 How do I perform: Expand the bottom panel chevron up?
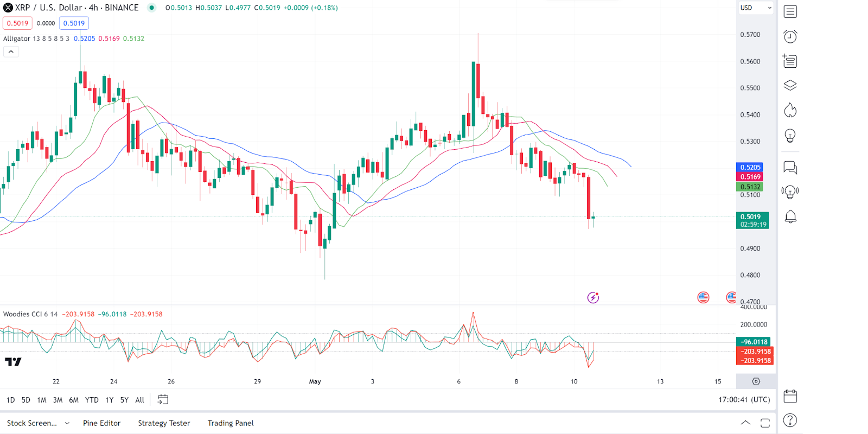pyautogui.click(x=745, y=423)
